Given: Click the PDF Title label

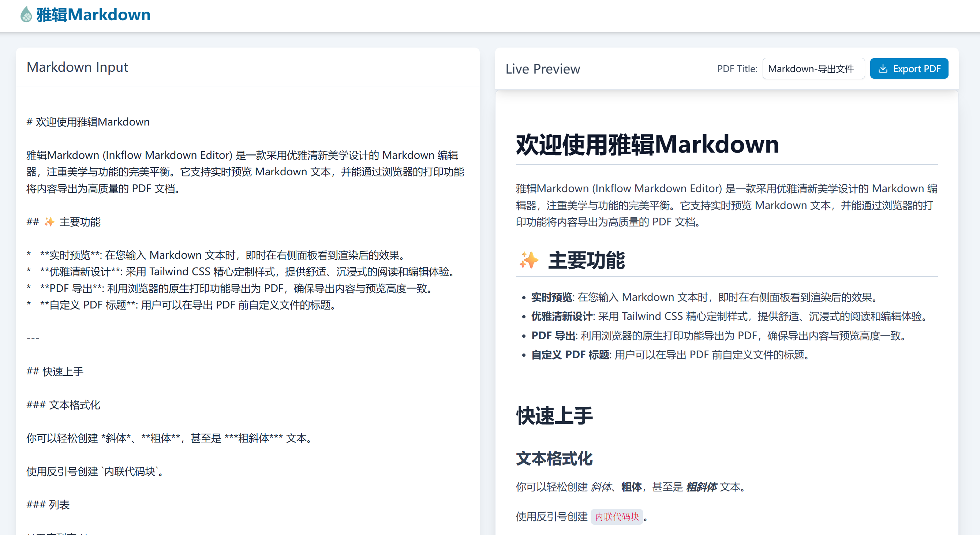Looking at the screenshot, I should pos(737,68).
